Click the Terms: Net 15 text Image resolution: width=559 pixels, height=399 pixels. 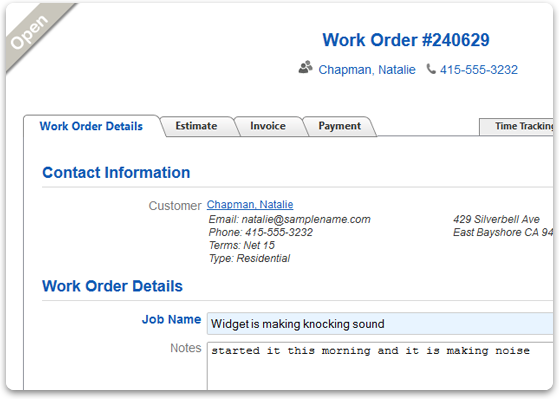point(242,245)
